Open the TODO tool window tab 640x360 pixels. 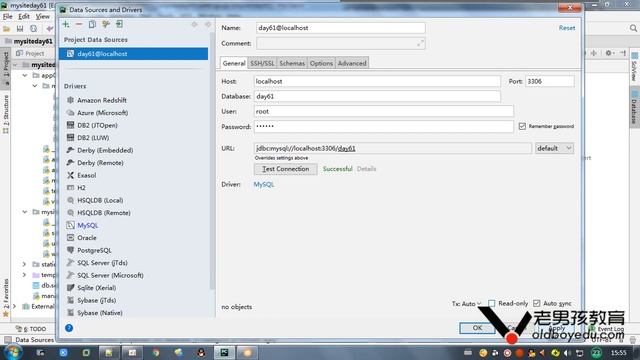point(31,329)
